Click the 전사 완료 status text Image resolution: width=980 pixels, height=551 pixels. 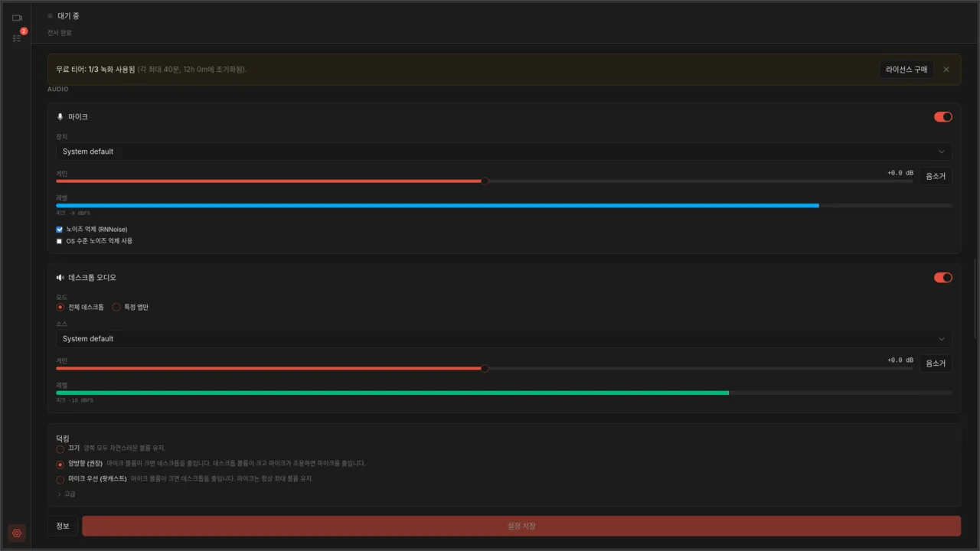coord(60,33)
